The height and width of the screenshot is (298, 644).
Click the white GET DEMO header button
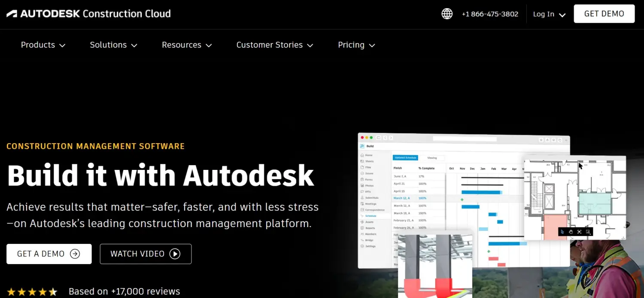[x=604, y=14]
